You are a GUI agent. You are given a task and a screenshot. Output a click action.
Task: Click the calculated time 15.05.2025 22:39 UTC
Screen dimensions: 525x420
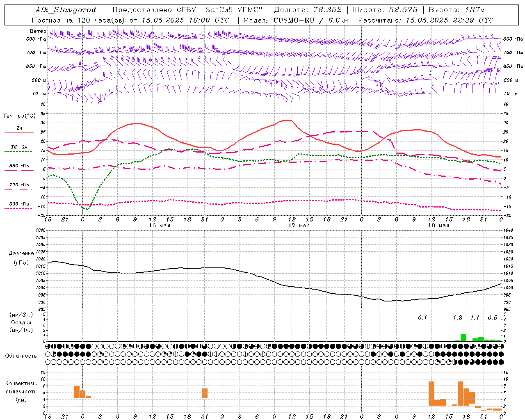click(450, 20)
